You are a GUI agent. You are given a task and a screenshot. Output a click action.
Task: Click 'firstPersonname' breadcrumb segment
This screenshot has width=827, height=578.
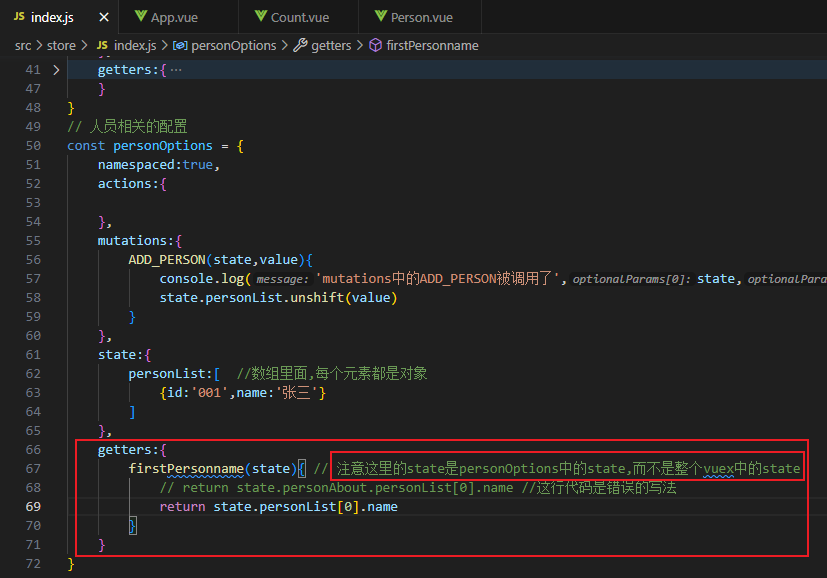[x=432, y=46]
